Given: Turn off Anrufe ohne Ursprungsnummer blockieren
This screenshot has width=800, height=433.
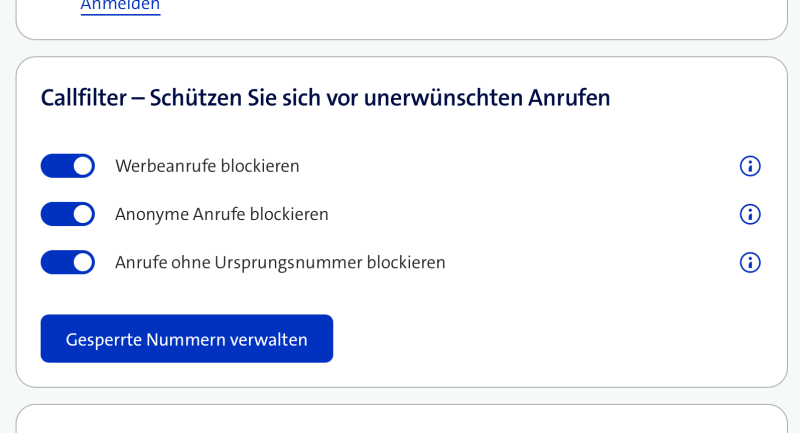Looking at the screenshot, I should point(68,262).
